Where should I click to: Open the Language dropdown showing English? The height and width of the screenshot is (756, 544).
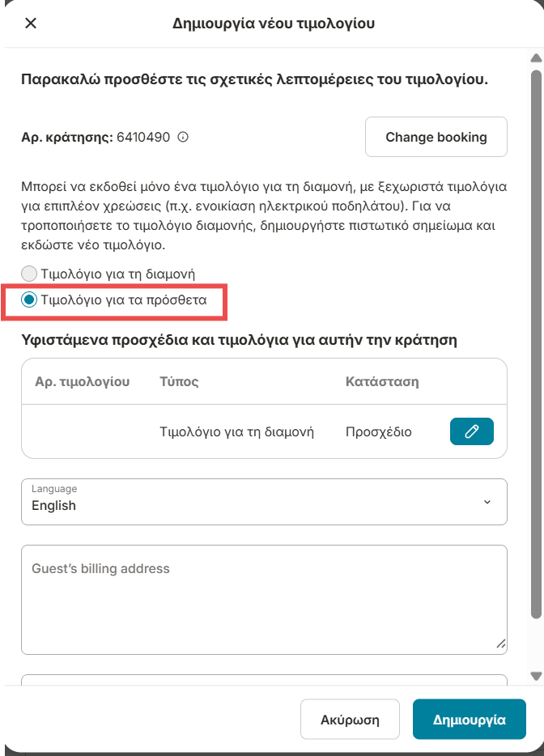[x=264, y=502]
